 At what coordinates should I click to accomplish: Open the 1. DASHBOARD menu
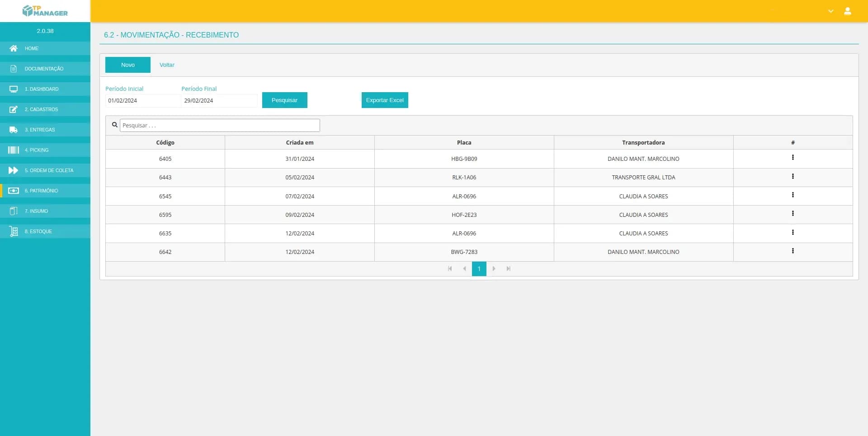click(45, 89)
